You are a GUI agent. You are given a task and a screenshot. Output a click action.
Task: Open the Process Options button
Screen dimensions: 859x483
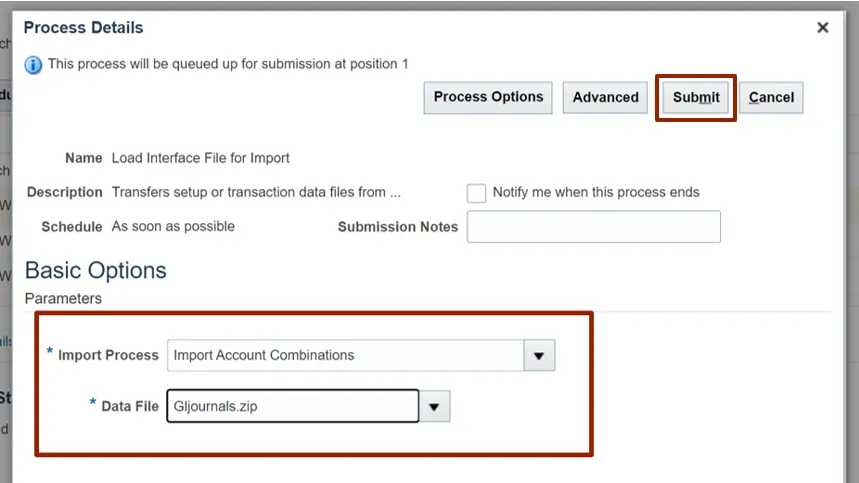click(x=488, y=97)
